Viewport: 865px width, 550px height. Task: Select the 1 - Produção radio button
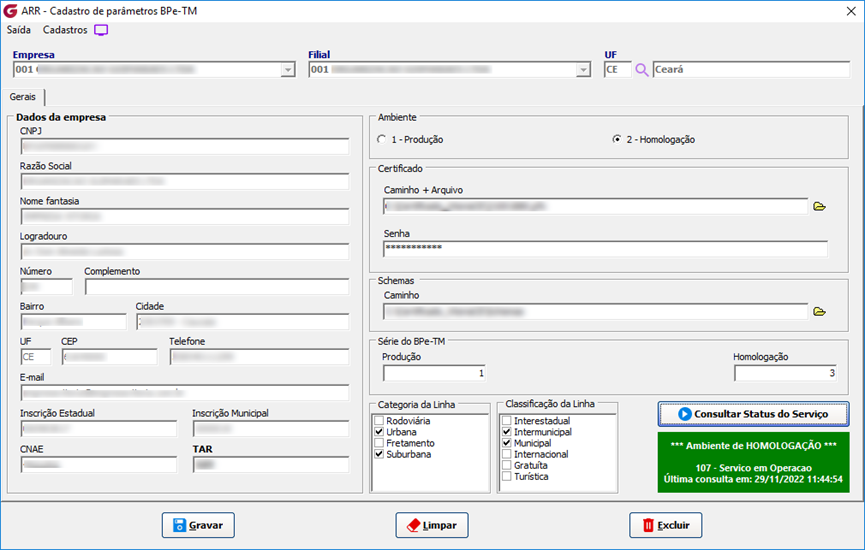click(x=382, y=140)
